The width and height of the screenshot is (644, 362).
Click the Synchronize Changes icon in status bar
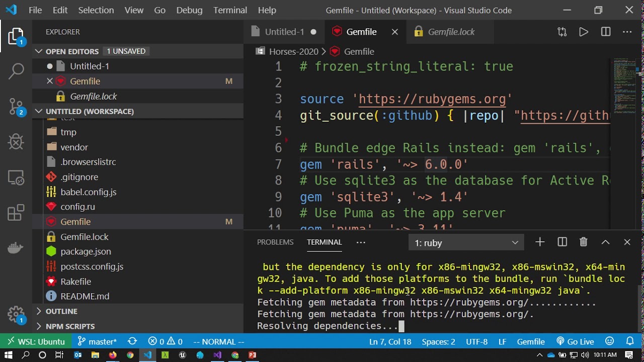coord(132,341)
